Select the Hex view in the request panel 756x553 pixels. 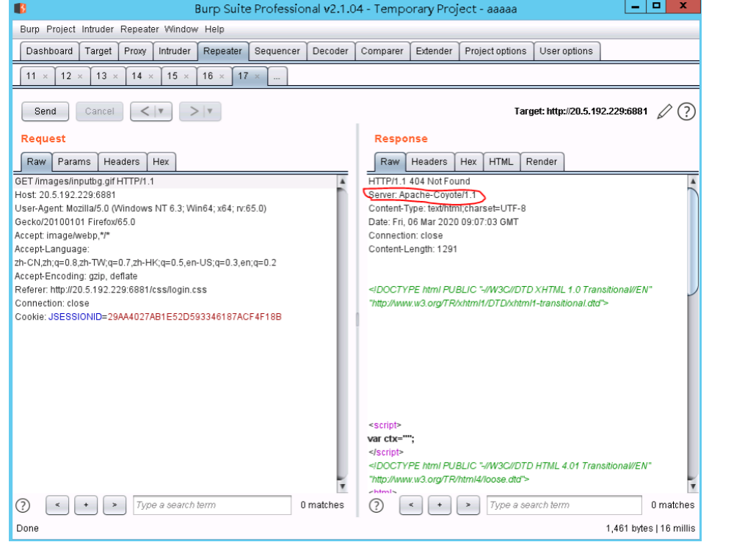161,161
